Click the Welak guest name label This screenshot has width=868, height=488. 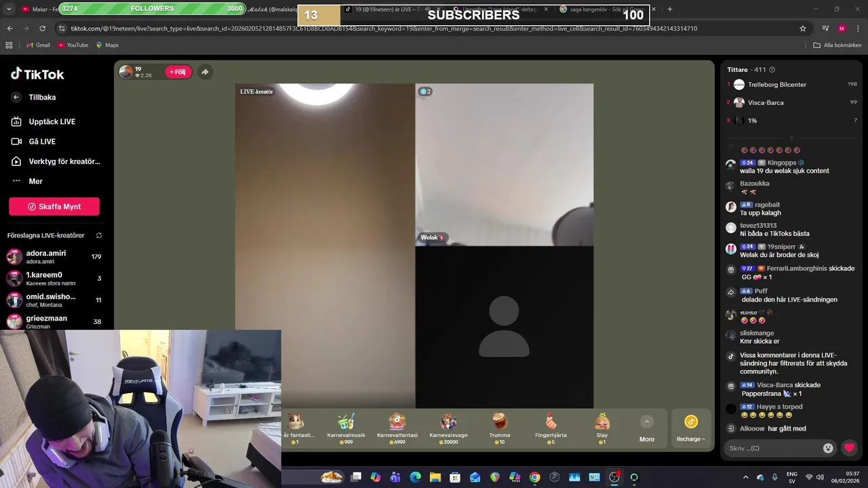(x=432, y=237)
